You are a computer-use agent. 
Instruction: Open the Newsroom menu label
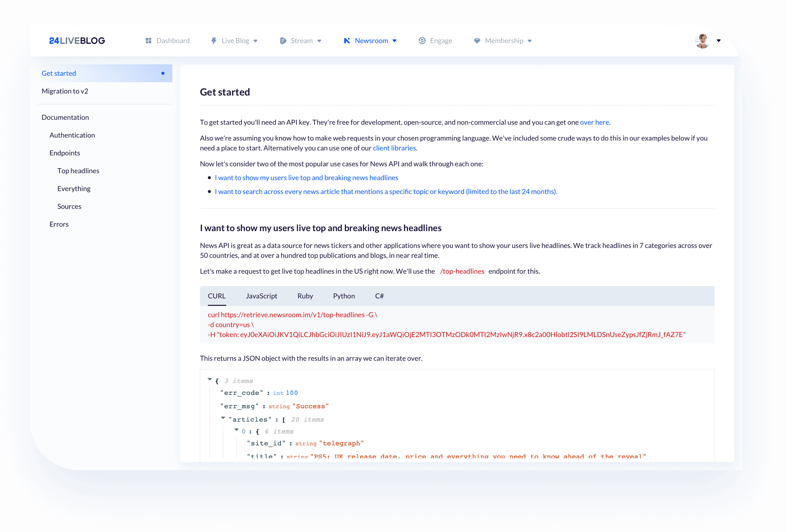[x=371, y=41]
